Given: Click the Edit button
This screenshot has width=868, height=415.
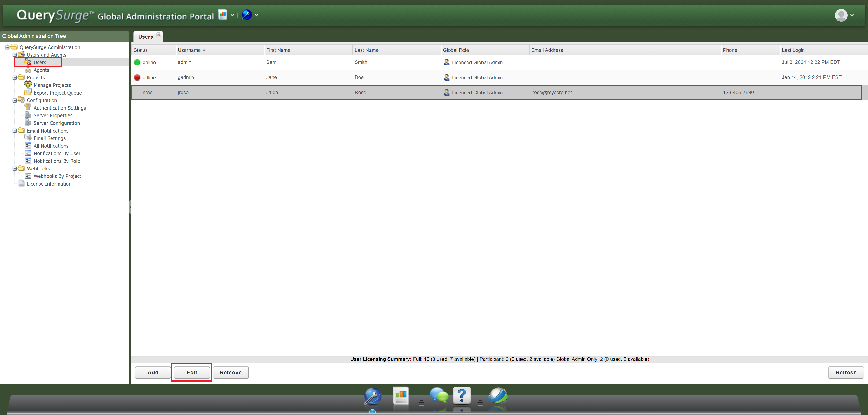Looking at the screenshot, I should 192,372.
